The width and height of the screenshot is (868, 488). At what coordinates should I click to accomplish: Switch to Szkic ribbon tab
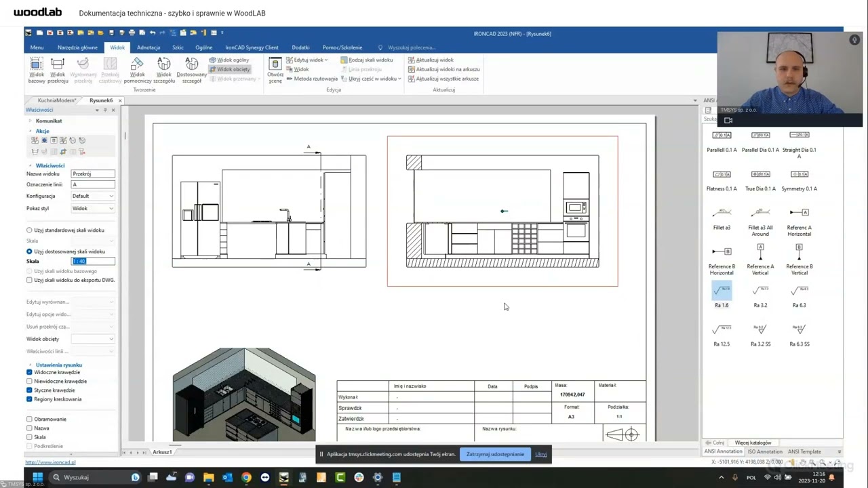tap(178, 47)
